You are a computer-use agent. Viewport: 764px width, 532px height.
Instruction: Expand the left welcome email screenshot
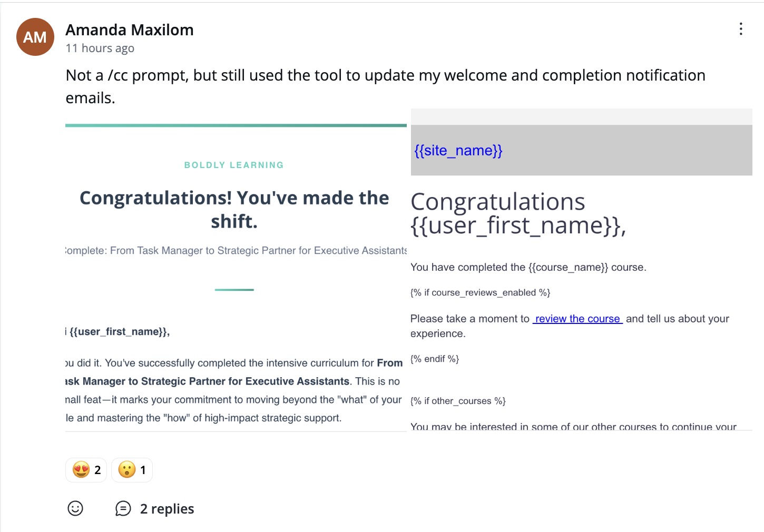tap(234, 274)
